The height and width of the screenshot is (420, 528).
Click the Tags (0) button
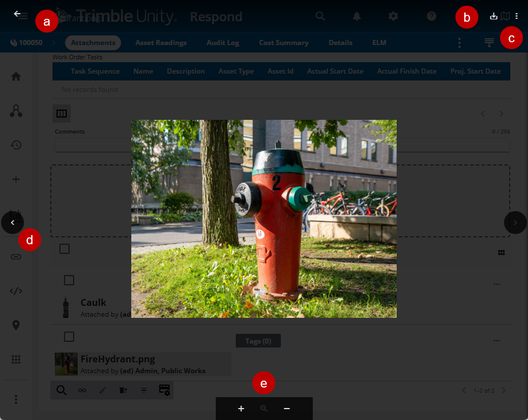(x=258, y=341)
